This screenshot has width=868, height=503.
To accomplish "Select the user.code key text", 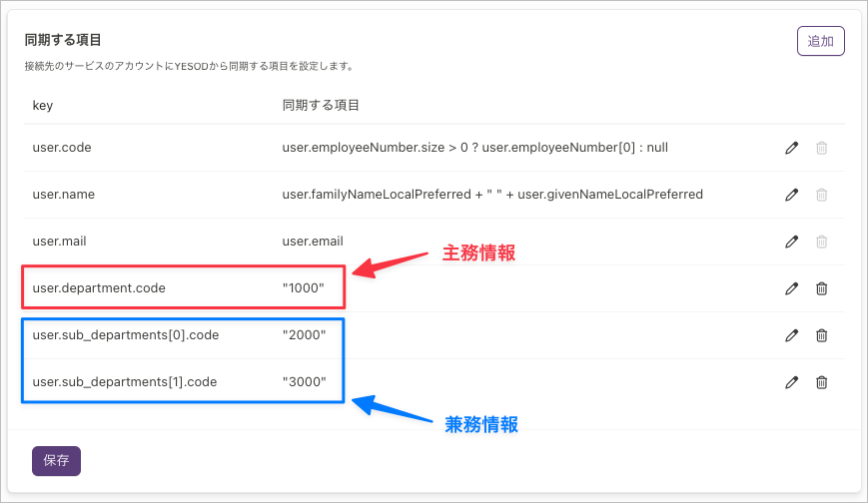I will pos(62,148).
